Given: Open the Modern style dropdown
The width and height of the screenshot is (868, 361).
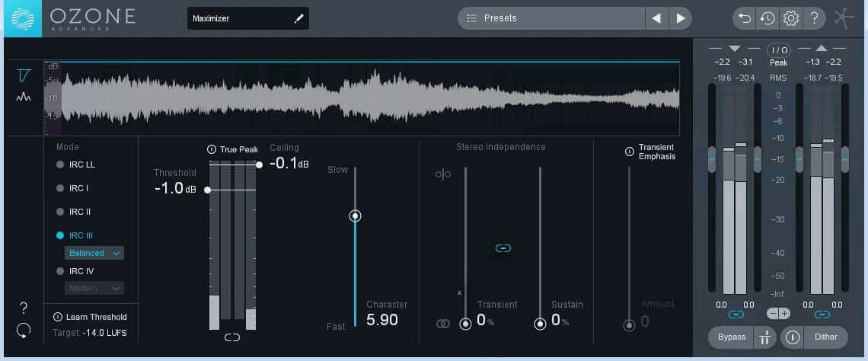Looking at the screenshot, I should (94, 288).
